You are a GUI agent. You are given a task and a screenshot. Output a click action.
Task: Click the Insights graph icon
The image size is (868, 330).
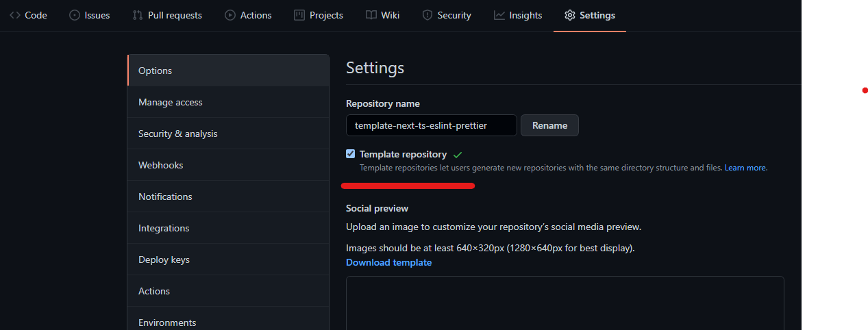[499, 15]
